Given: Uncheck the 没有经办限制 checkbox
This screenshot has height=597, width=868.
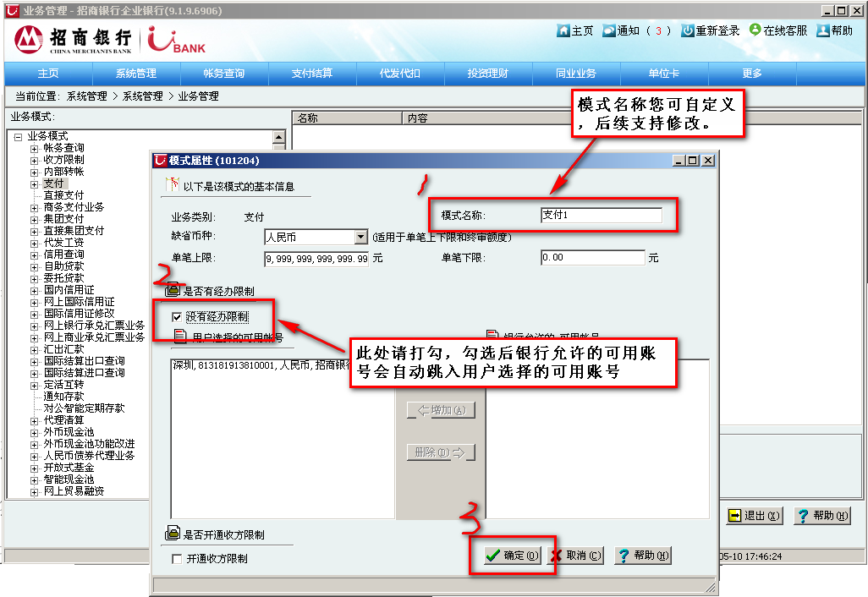Looking at the screenshot, I should pyautogui.click(x=177, y=317).
